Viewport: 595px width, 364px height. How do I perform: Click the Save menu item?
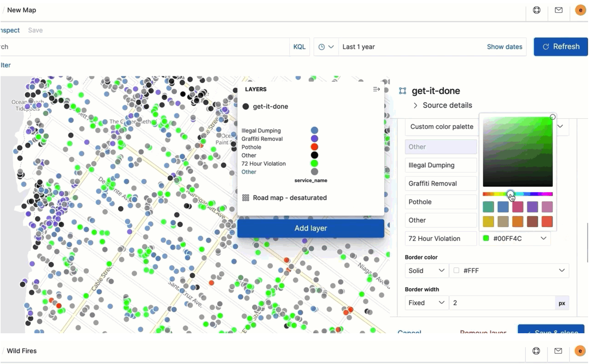[x=35, y=30]
